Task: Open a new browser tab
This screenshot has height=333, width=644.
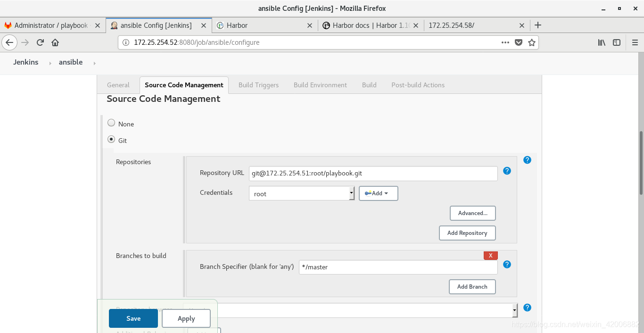Action: tap(538, 25)
